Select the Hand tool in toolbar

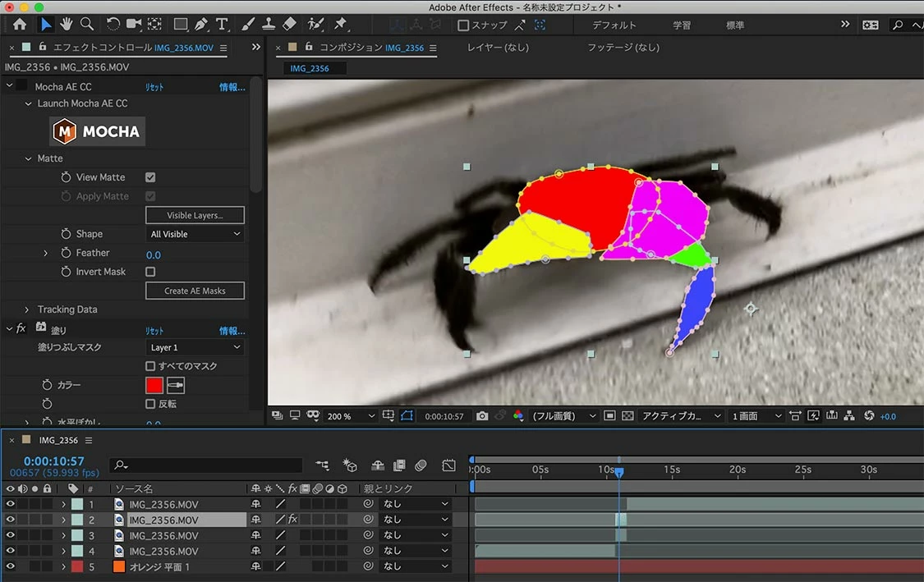click(66, 25)
